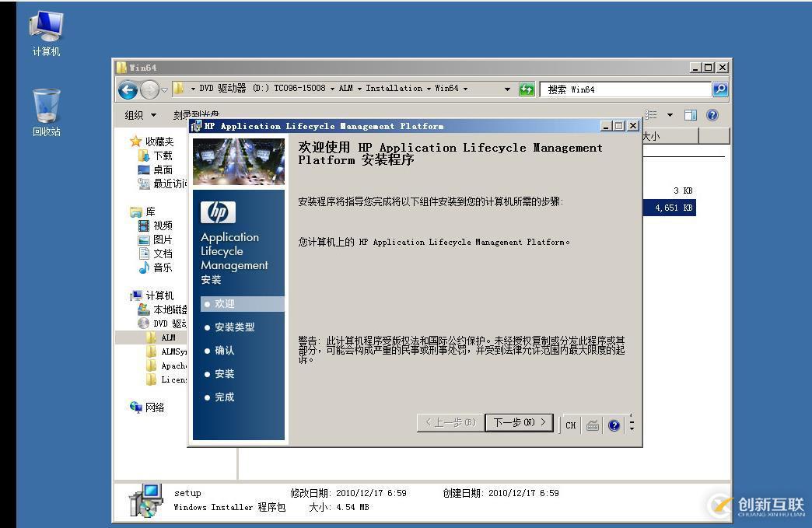Expand the 组织 dropdown menu
Screen dimensions: 812x528
(x=140, y=114)
